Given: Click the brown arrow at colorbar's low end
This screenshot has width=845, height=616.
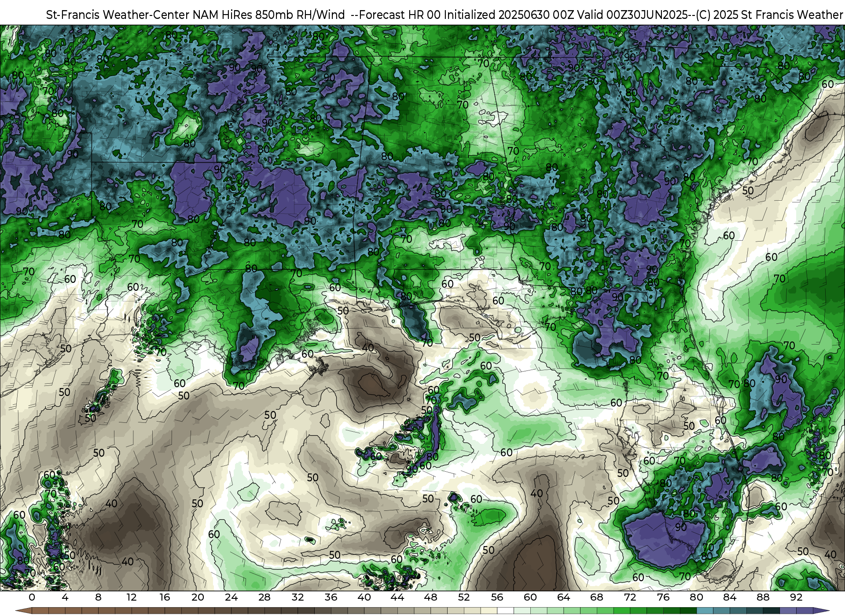Looking at the screenshot, I should [24, 611].
